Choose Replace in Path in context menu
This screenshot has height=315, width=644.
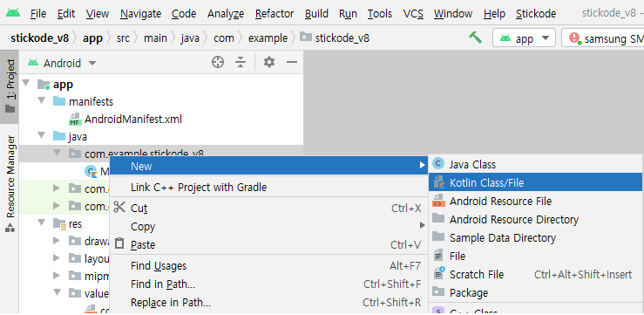coord(269,303)
